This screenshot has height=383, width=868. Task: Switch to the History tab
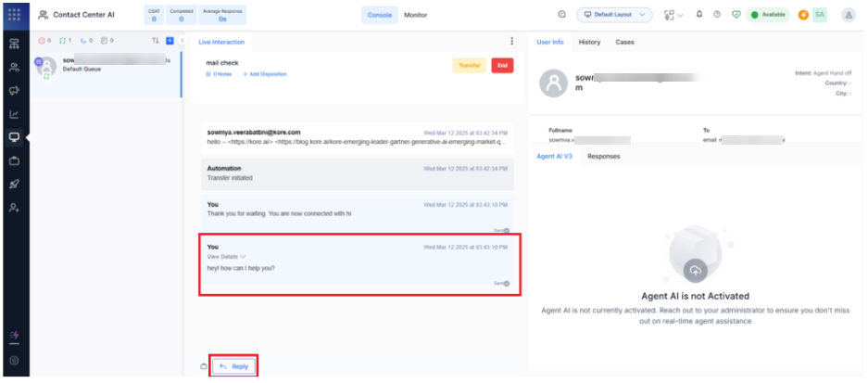(x=589, y=42)
